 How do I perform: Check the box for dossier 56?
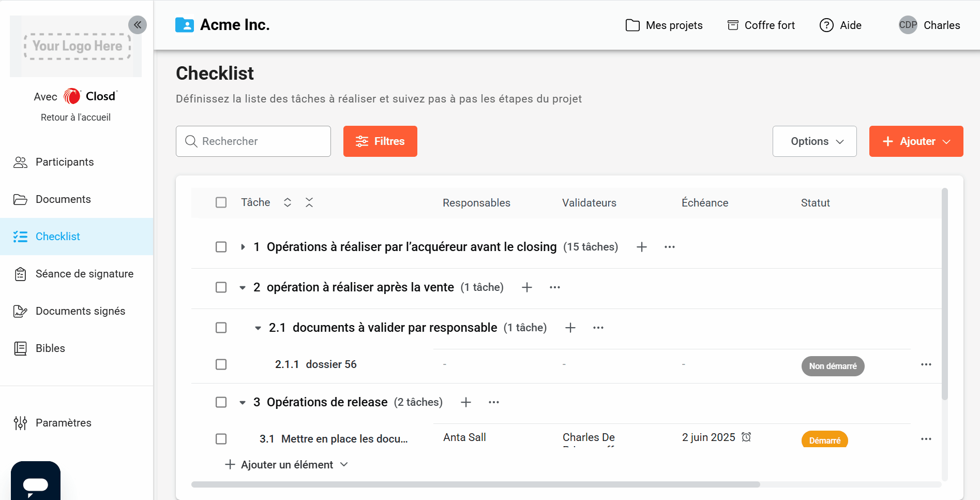[x=221, y=364]
